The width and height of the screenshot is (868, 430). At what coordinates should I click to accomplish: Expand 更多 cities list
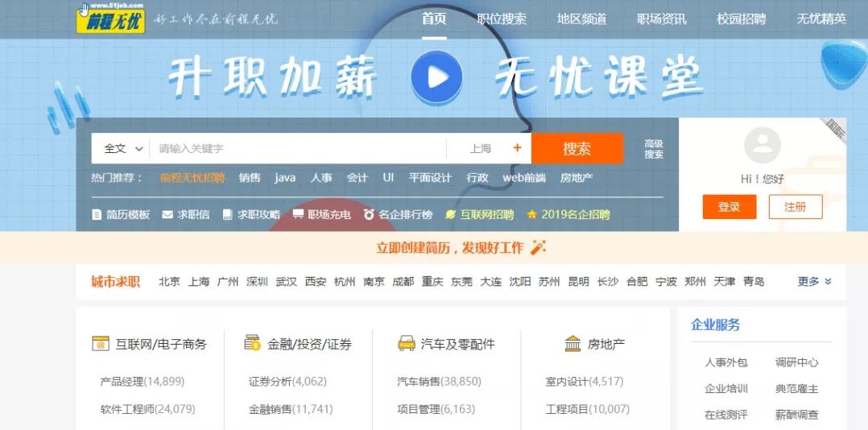pyautogui.click(x=814, y=282)
